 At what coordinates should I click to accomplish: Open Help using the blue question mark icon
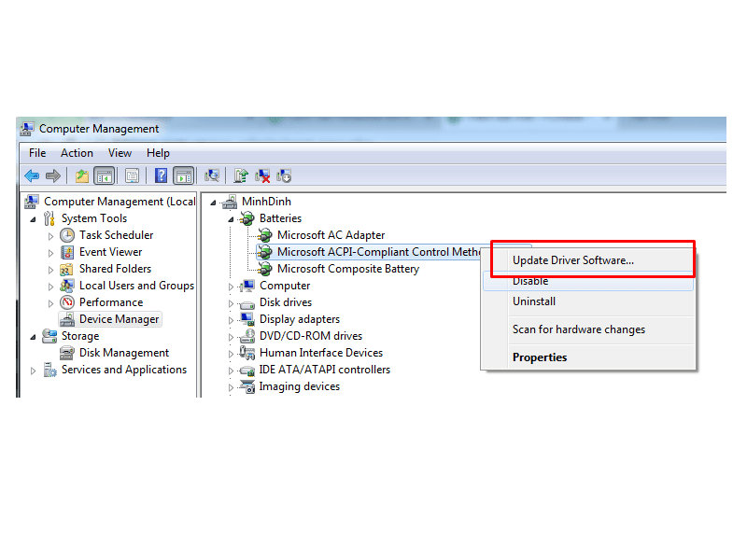[x=161, y=175]
